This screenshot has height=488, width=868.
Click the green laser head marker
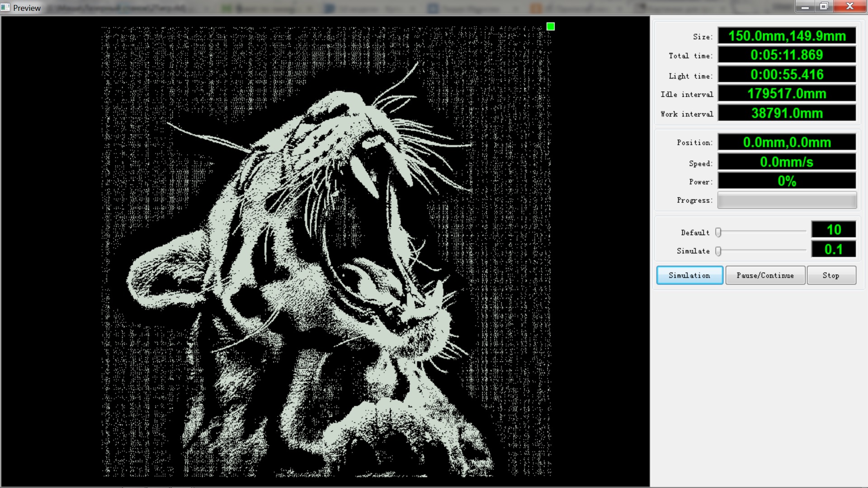(x=551, y=27)
